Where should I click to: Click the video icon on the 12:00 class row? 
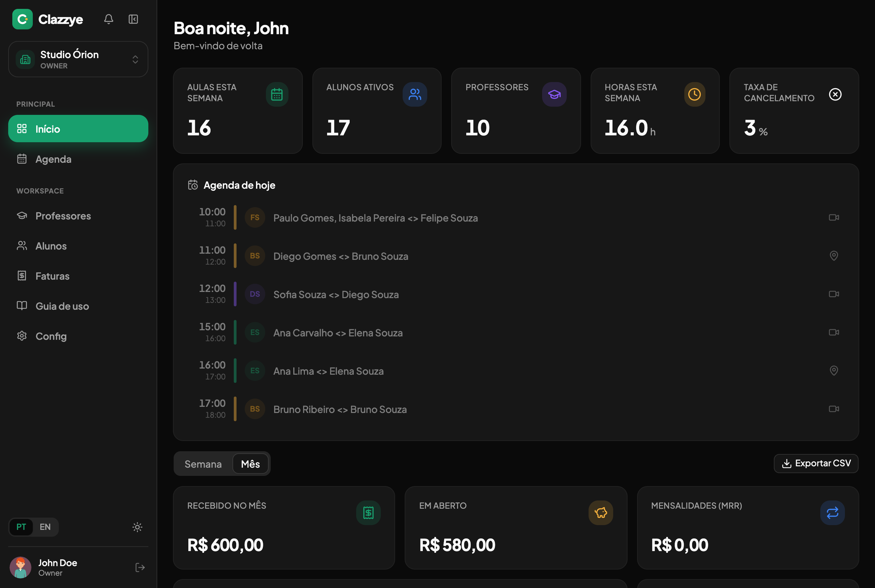pos(834,294)
